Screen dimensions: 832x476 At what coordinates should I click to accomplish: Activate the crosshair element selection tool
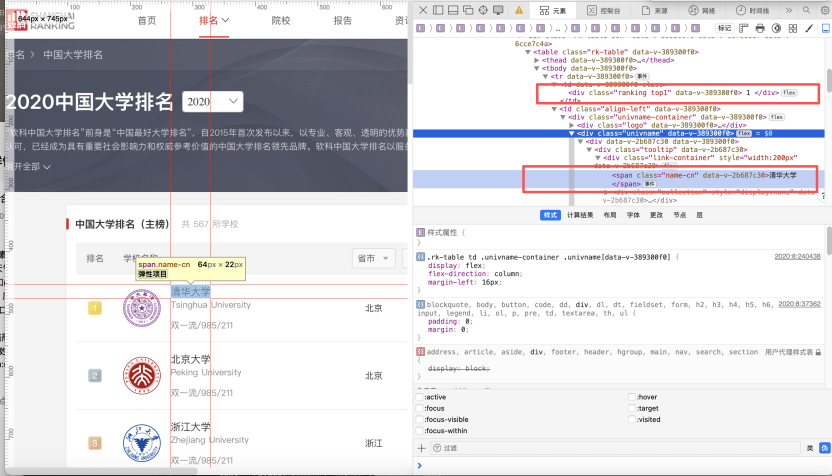click(x=483, y=10)
